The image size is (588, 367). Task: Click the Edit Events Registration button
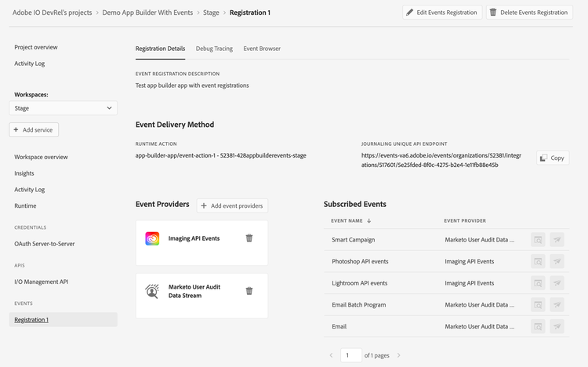pos(441,13)
